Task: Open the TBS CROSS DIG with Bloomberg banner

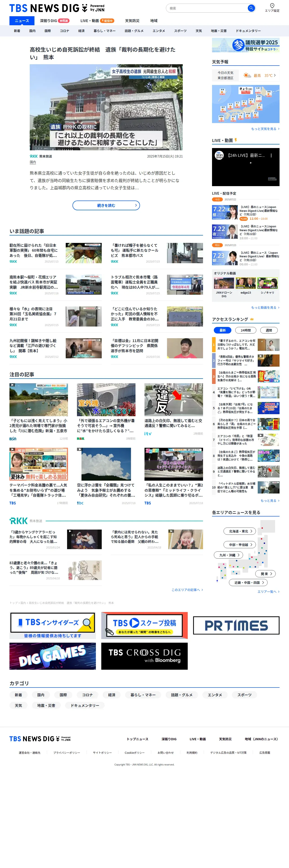Action: (x=144, y=656)
